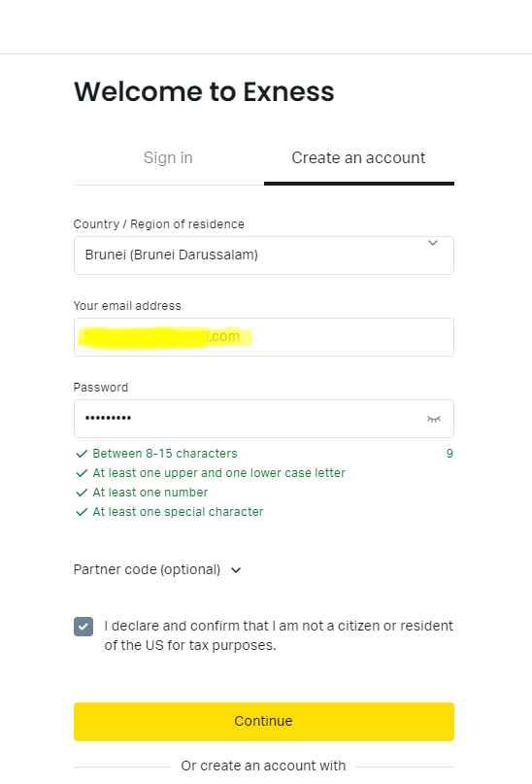Click the password character count number 9
The image size is (532, 784).
pyautogui.click(x=449, y=454)
